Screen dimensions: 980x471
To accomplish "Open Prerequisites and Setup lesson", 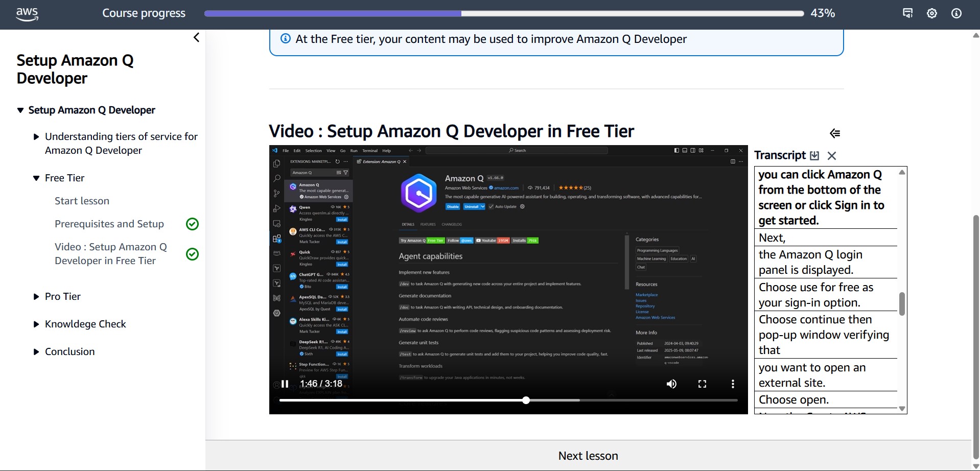I will click(x=109, y=224).
